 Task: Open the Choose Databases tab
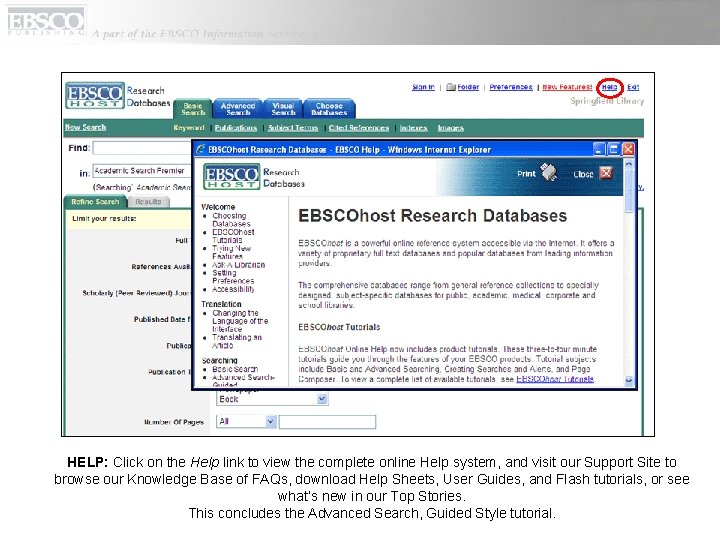click(x=329, y=109)
